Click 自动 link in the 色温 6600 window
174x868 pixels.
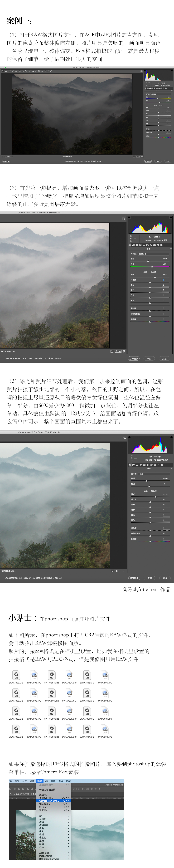point(145,272)
